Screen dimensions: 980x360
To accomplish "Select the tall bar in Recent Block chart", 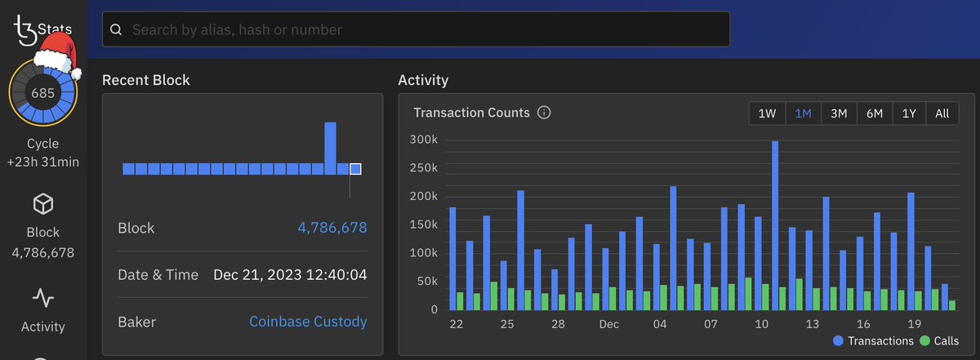I will coord(331,149).
